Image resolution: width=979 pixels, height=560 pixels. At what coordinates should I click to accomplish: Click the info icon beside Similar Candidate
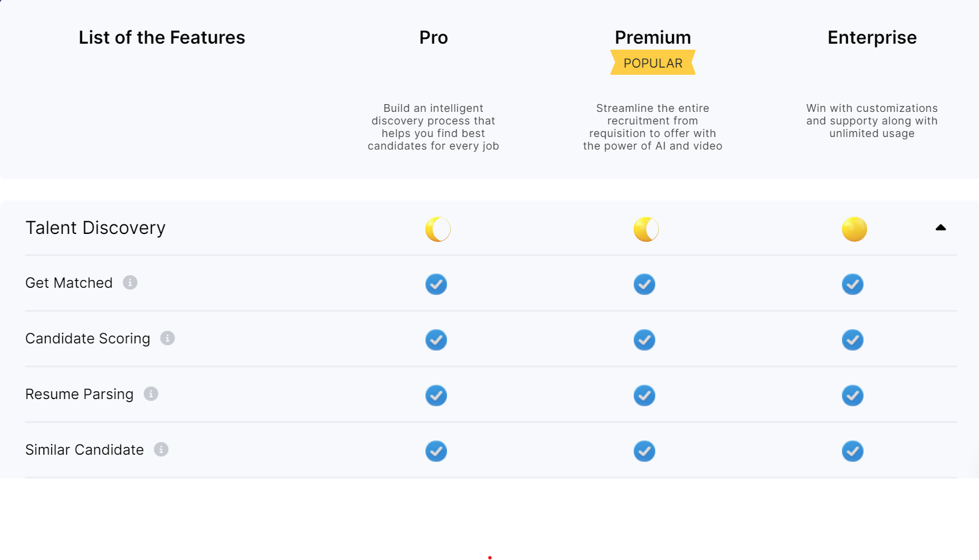click(161, 449)
